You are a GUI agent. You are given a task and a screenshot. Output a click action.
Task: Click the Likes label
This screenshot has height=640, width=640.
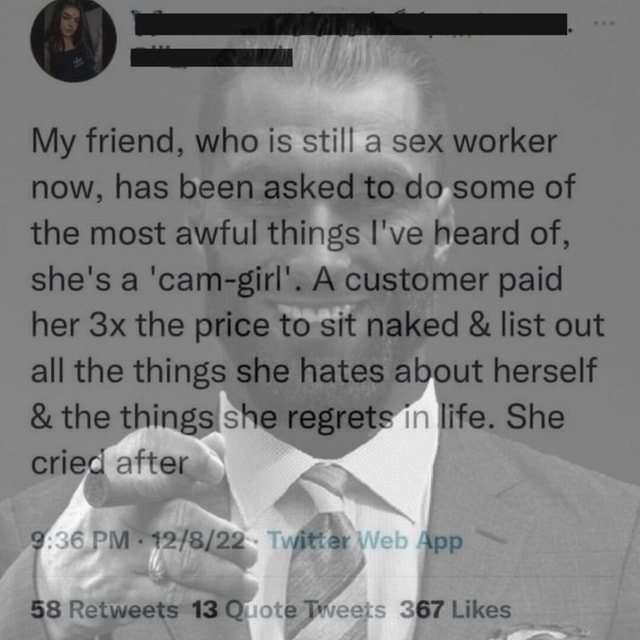[x=482, y=610]
